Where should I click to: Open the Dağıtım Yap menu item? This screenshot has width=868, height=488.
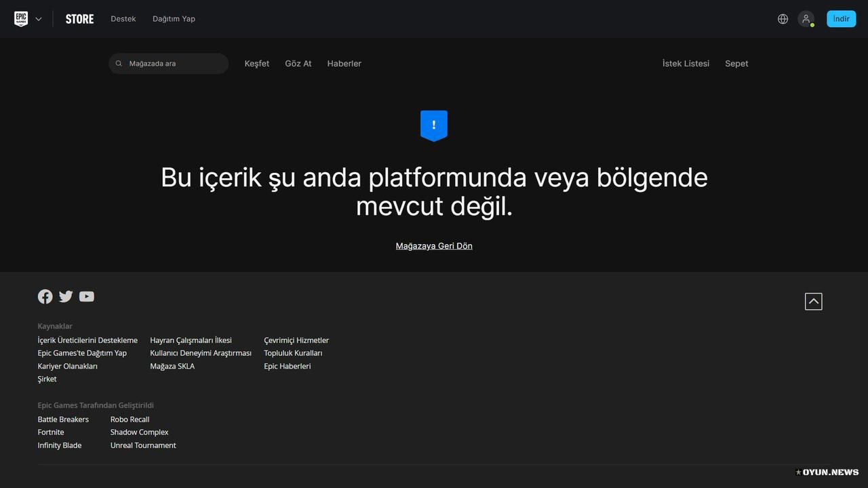pyautogui.click(x=174, y=19)
